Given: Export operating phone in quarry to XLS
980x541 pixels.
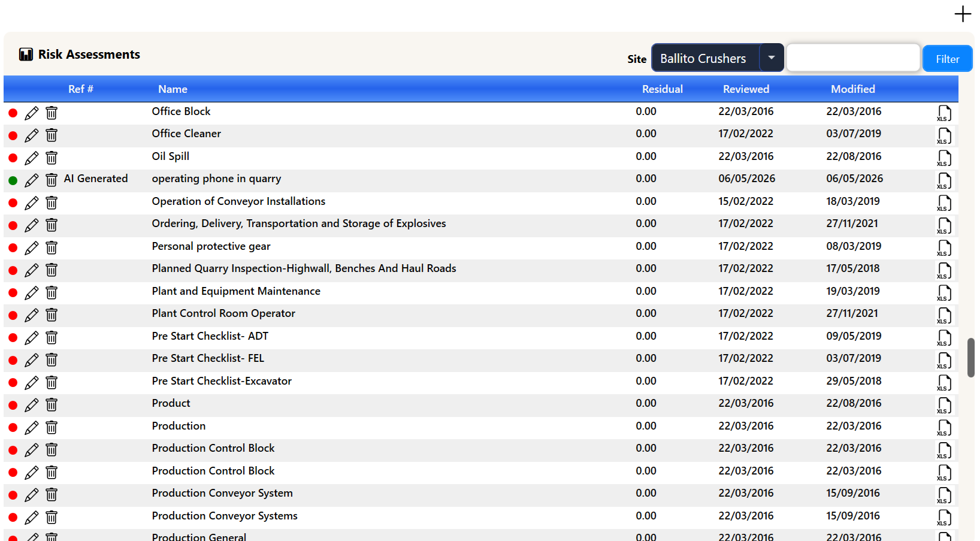Looking at the screenshot, I should point(944,181).
